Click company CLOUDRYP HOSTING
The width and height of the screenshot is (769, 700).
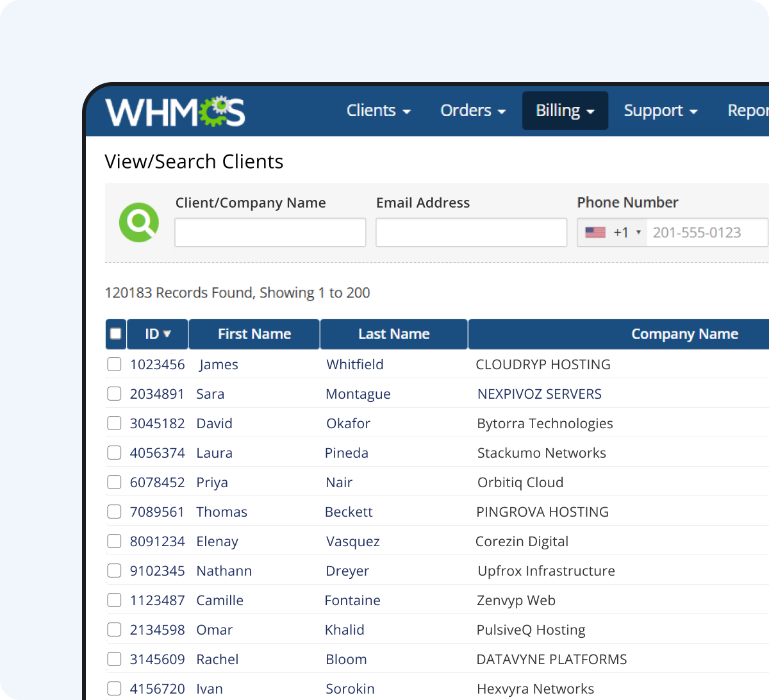click(x=543, y=364)
